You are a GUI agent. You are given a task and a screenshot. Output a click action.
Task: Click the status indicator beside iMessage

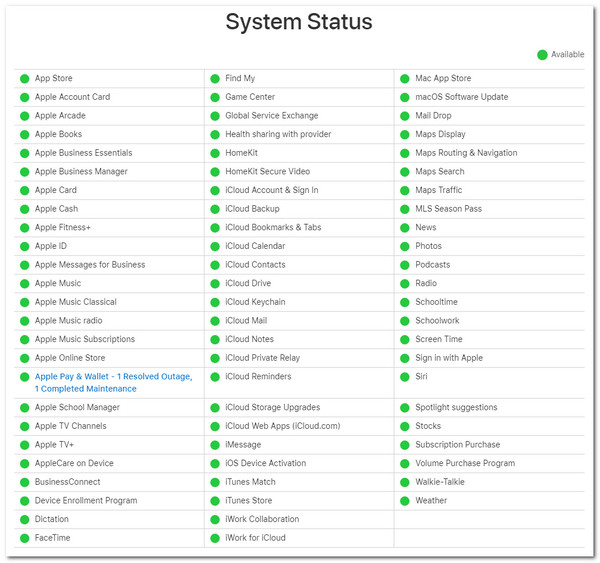point(215,445)
